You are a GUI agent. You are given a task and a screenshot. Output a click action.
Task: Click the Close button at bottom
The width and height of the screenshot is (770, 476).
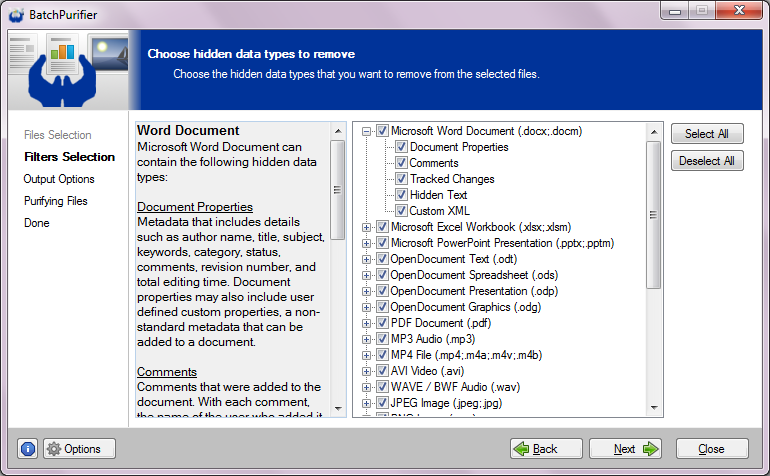(x=712, y=448)
